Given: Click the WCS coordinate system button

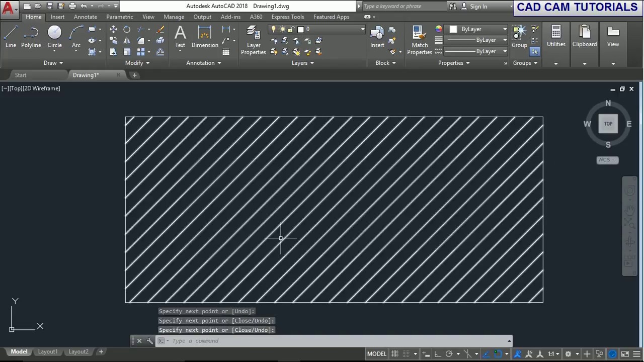Looking at the screenshot, I should [607, 160].
